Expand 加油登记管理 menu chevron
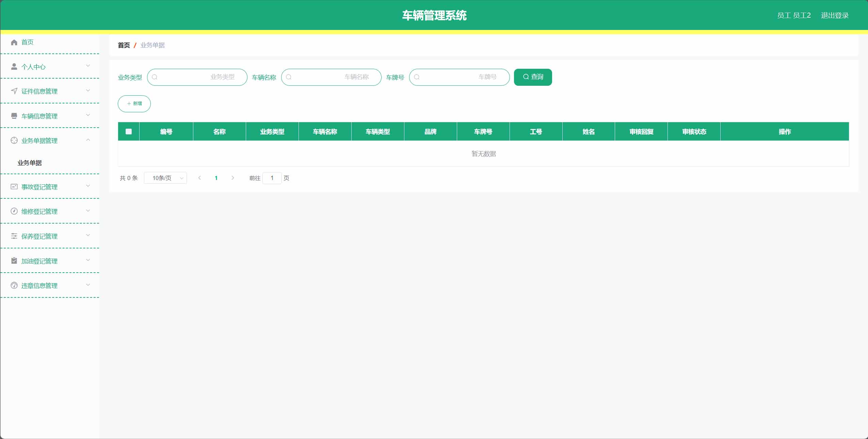This screenshot has height=439, width=868. (x=88, y=260)
